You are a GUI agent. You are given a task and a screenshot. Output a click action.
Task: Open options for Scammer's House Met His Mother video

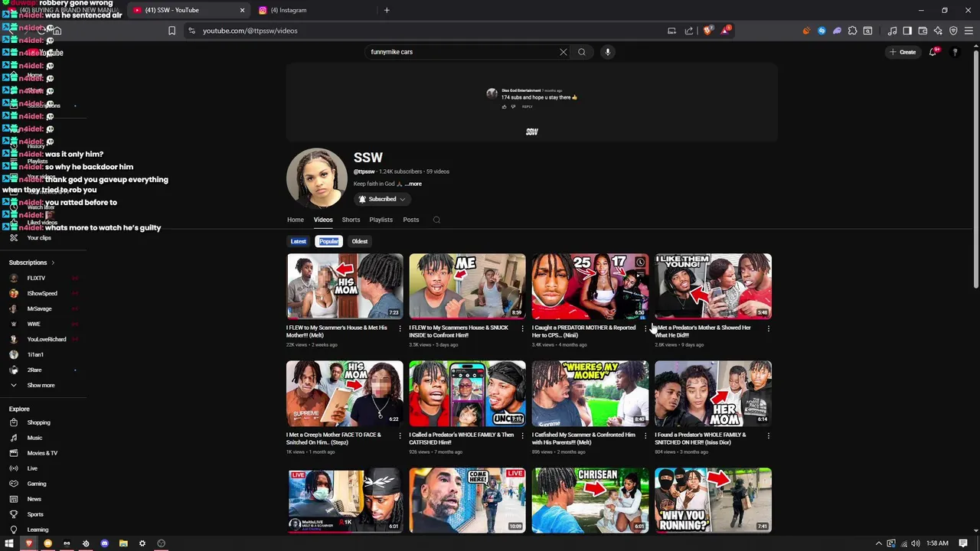tap(400, 328)
